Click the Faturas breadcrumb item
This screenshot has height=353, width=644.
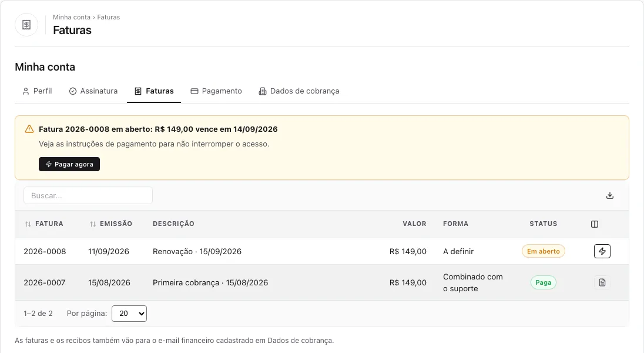(x=109, y=17)
